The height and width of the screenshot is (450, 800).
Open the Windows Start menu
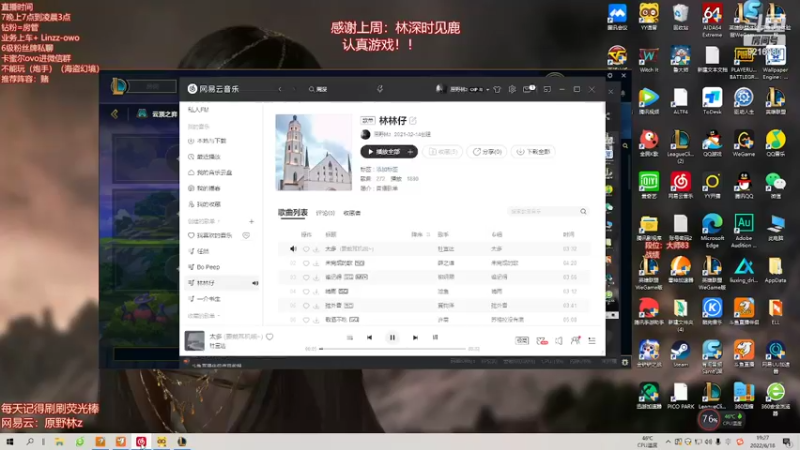point(10,442)
